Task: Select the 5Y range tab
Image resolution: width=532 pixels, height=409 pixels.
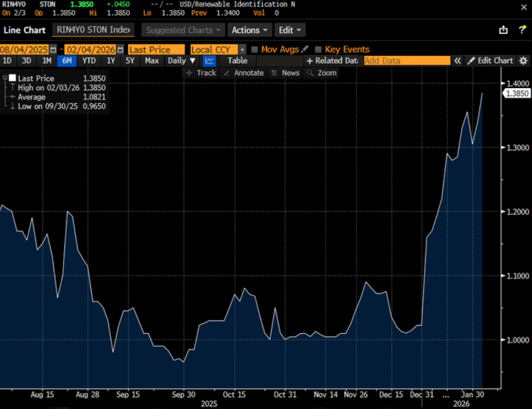Action: [x=130, y=61]
